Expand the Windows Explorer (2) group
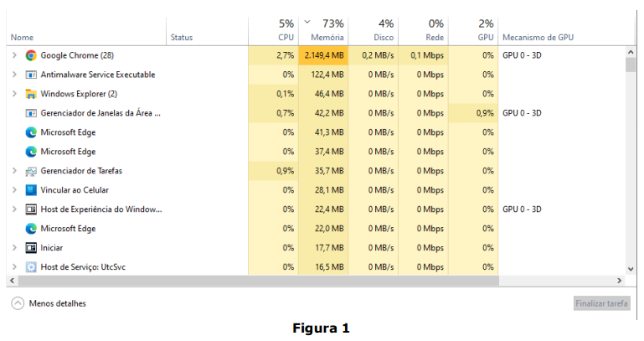Image resolution: width=644 pixels, height=341 pixels. pos(14,94)
